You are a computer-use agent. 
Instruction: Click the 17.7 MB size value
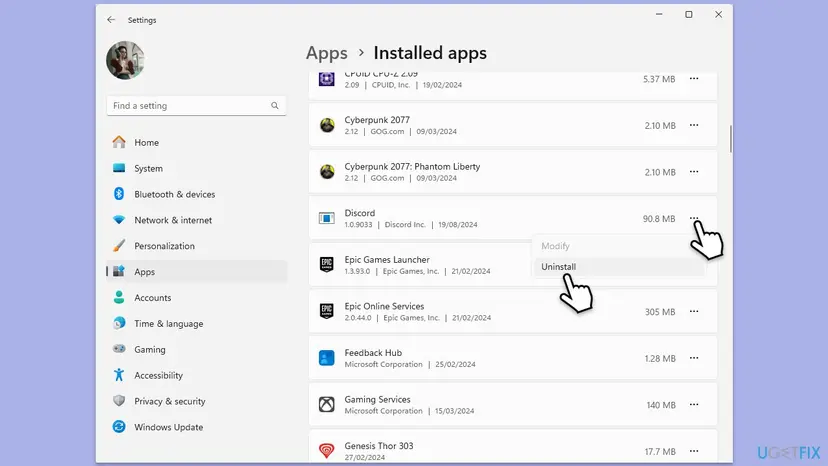660,451
